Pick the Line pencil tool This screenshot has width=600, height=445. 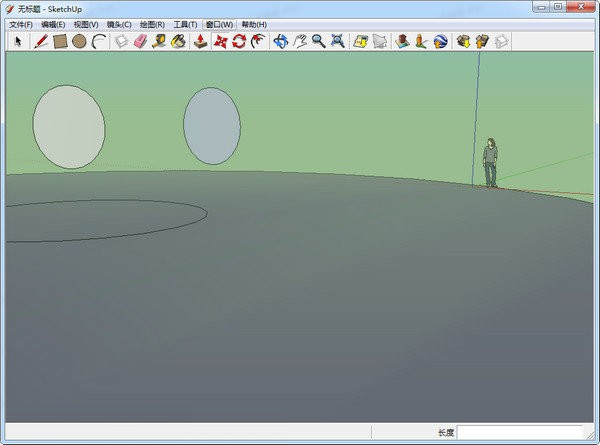(x=41, y=41)
